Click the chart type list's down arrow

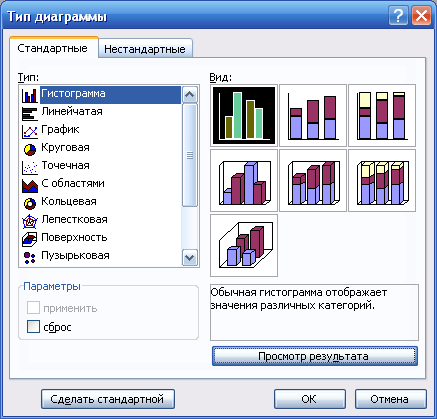point(190,257)
